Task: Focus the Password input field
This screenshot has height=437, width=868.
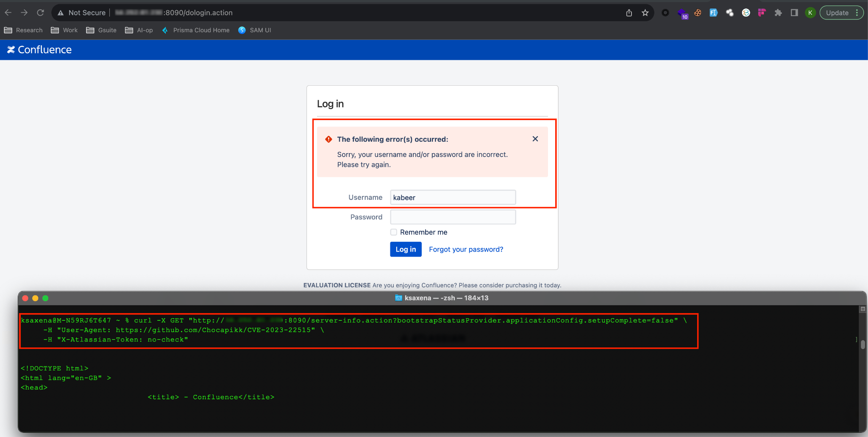Action: tap(453, 217)
